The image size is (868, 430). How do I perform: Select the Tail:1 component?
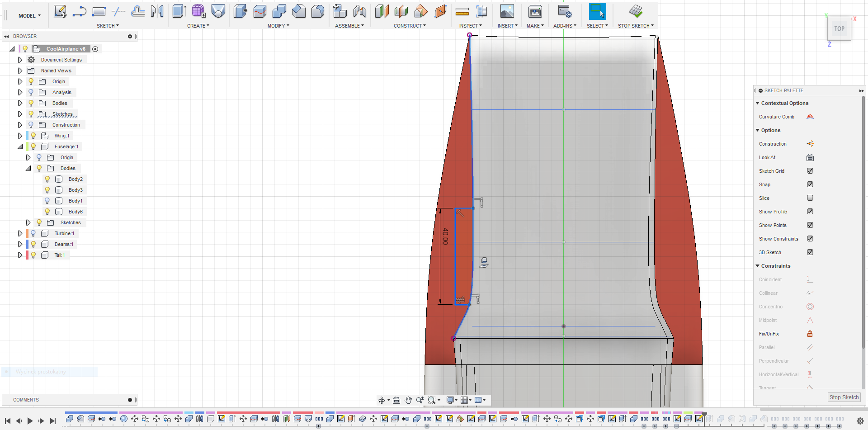[x=59, y=255]
